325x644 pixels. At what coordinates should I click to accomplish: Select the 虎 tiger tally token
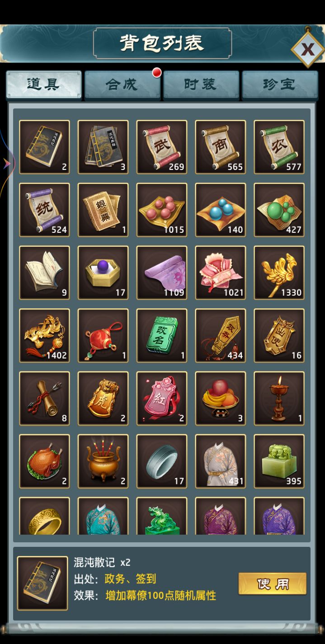pos(103,398)
